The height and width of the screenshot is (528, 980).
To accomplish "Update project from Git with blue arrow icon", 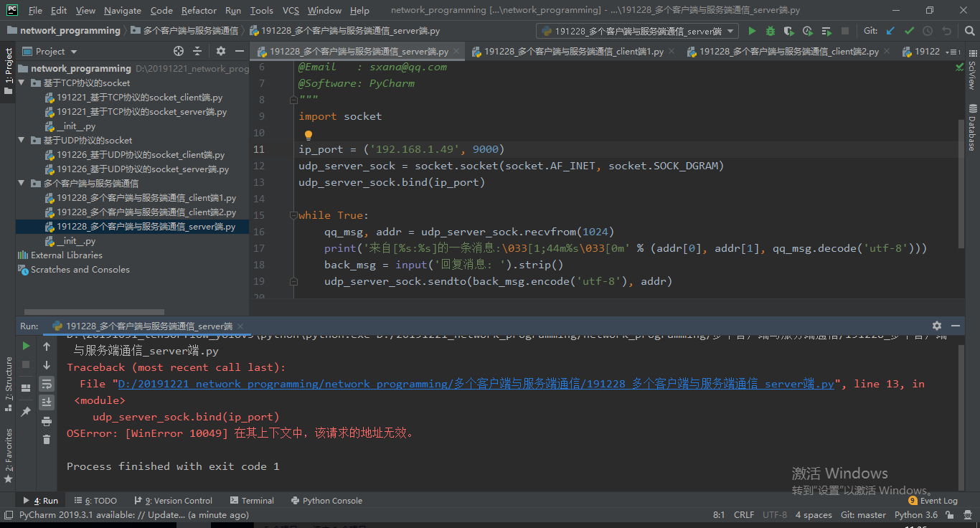I will [x=890, y=31].
